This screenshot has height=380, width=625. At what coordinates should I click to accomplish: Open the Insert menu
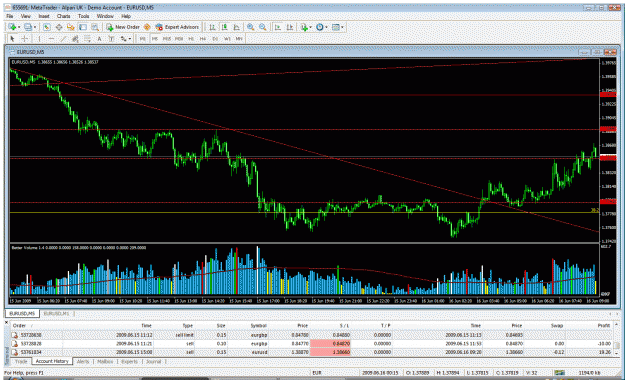[44, 16]
